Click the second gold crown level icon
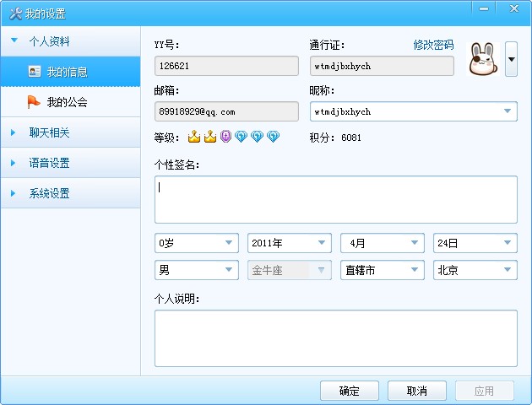The height and width of the screenshot is (405, 532). [x=210, y=137]
